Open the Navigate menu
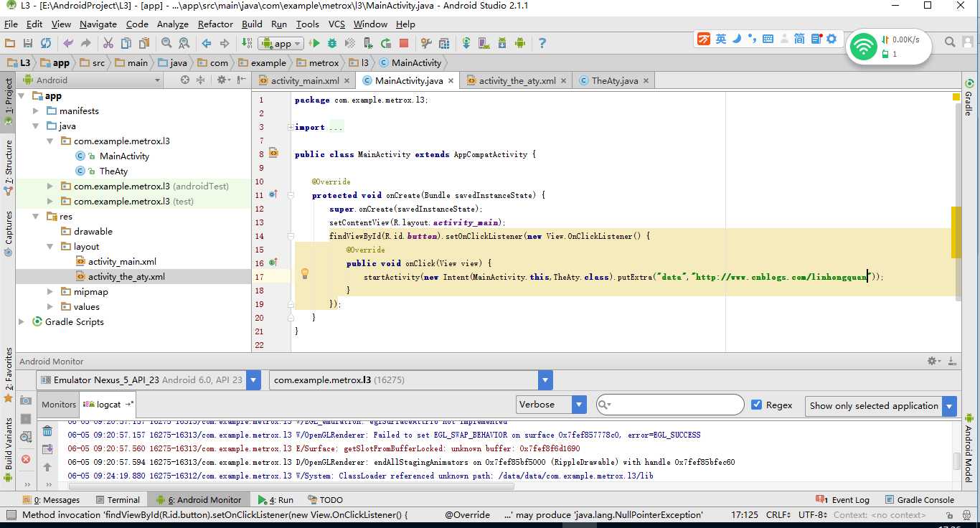 click(x=98, y=24)
